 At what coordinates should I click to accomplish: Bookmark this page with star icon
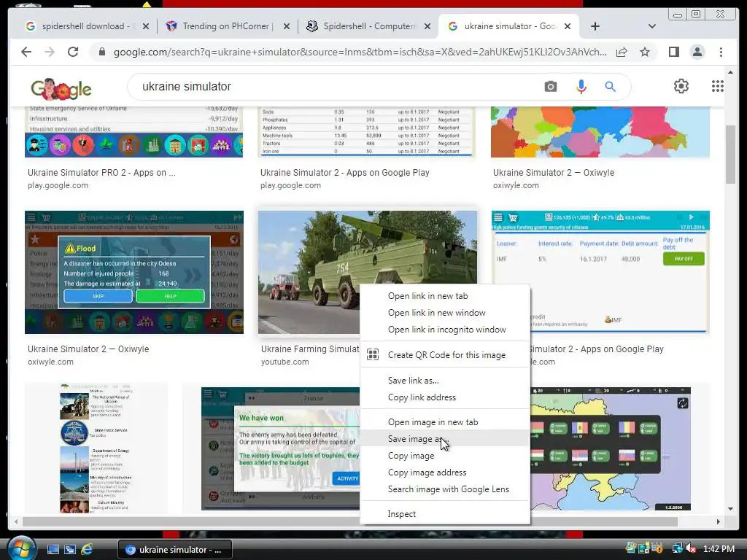(645, 52)
